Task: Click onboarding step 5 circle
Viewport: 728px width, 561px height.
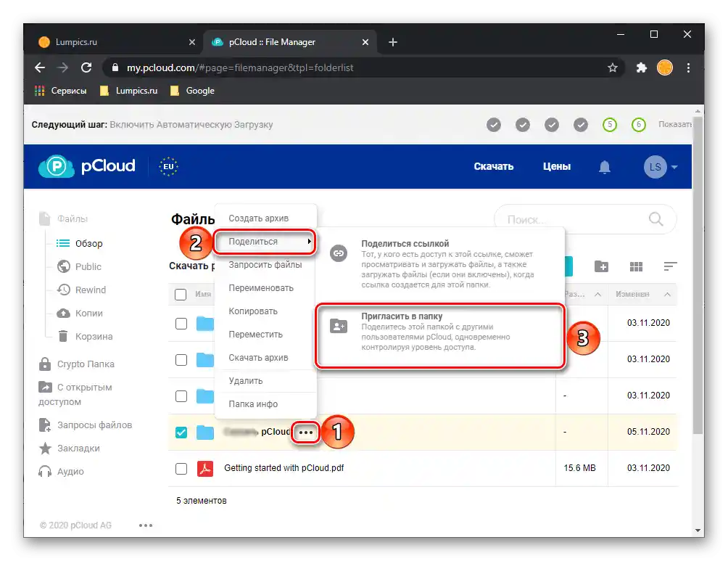Action: point(610,125)
